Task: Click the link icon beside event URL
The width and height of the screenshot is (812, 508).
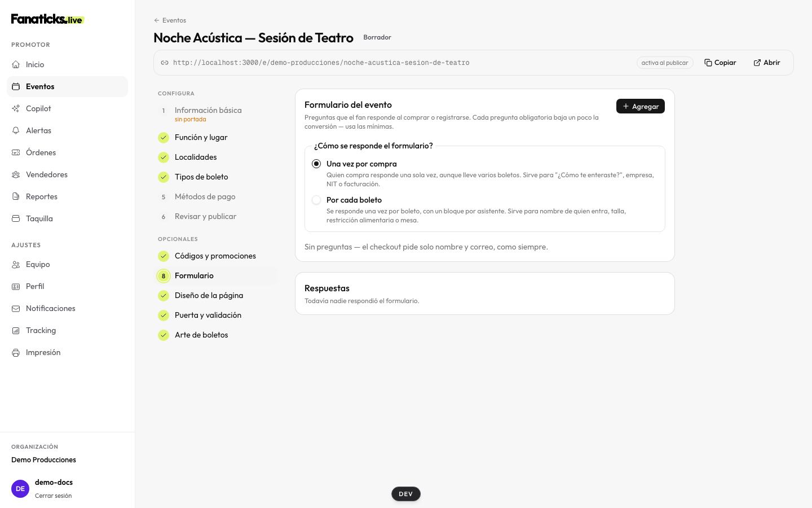Action: 165,63
